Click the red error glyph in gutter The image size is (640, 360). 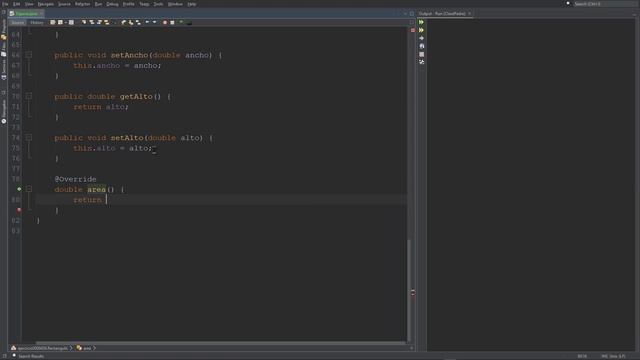[19, 210]
